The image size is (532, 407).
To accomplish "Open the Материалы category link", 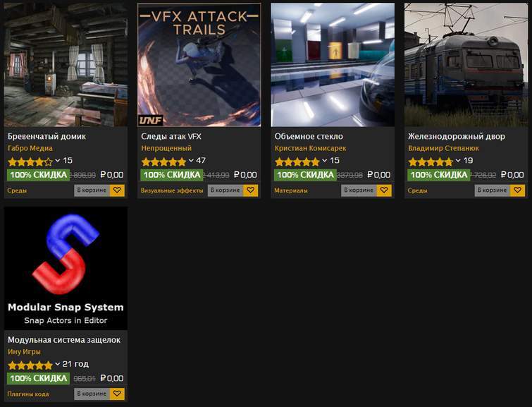I will pos(291,190).
